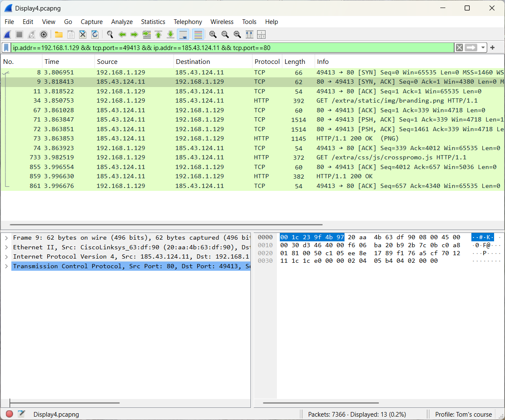Image resolution: width=505 pixels, height=420 pixels.
Task: Sort by the Source column header
Action: (134, 62)
